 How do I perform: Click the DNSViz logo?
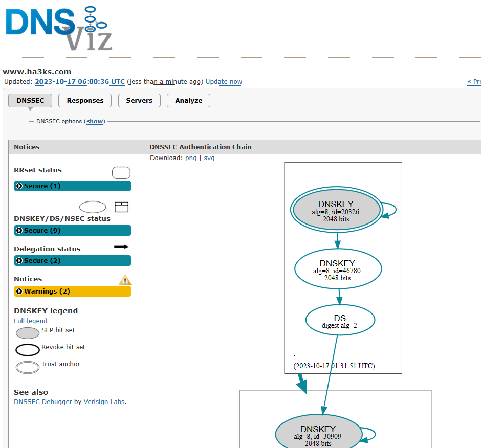(x=59, y=28)
